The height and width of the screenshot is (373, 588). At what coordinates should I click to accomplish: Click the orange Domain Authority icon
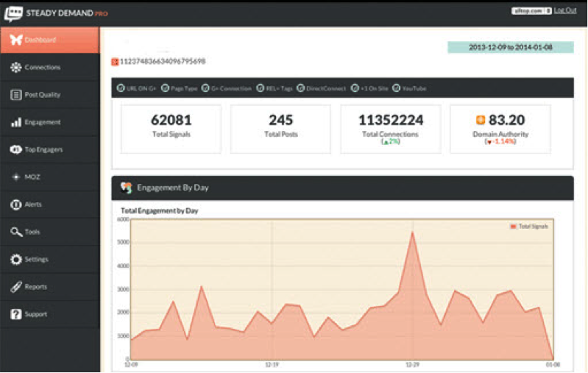coord(481,120)
